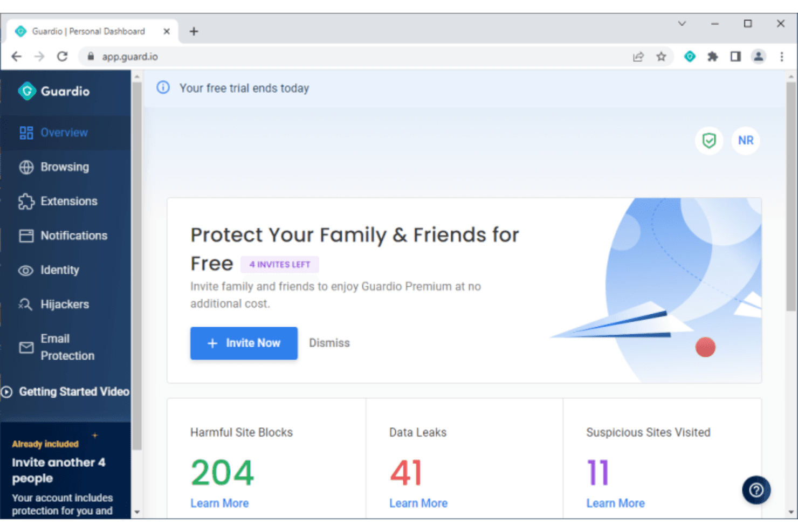The width and height of the screenshot is (798, 532).
Task: Select Notifications in the sidebar
Action: click(65, 236)
